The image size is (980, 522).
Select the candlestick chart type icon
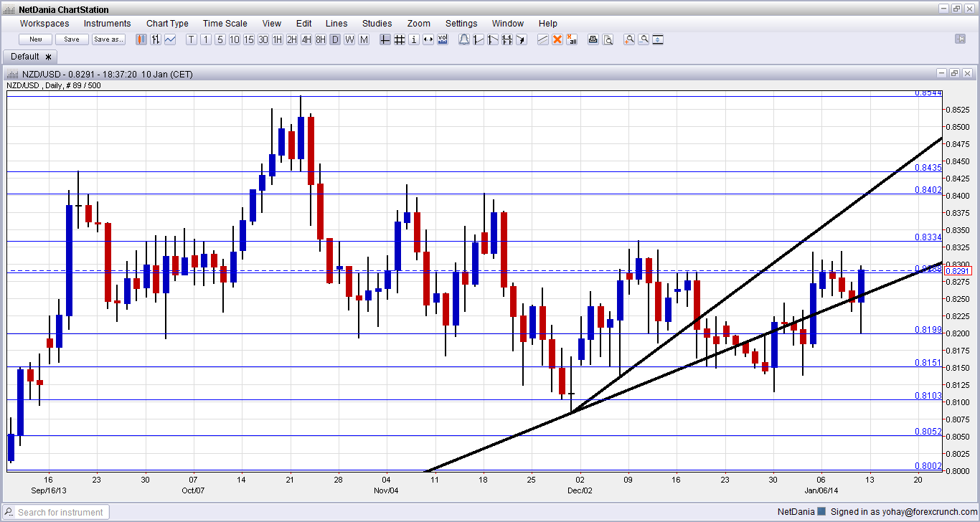point(141,39)
